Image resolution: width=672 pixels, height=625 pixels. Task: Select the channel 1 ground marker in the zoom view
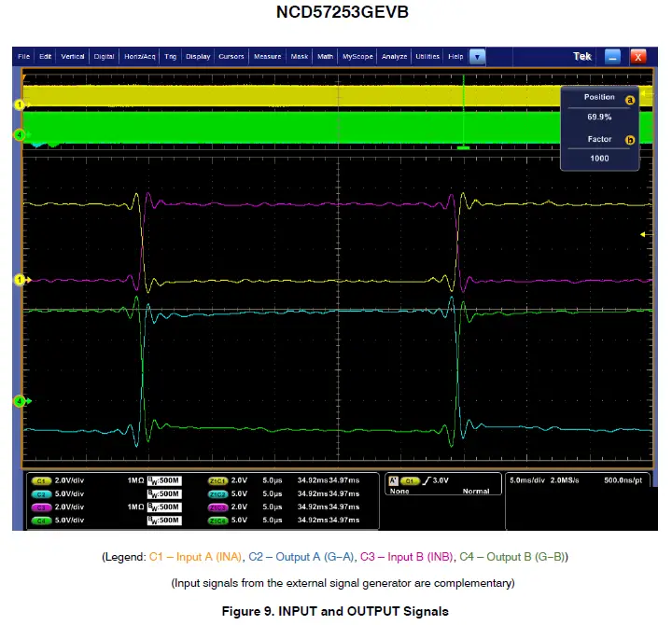(20, 280)
